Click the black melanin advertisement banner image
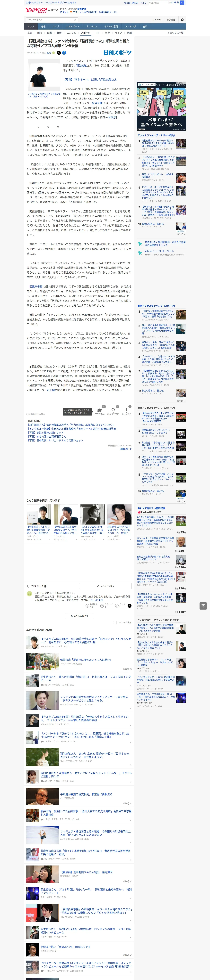 pos(162,106)
